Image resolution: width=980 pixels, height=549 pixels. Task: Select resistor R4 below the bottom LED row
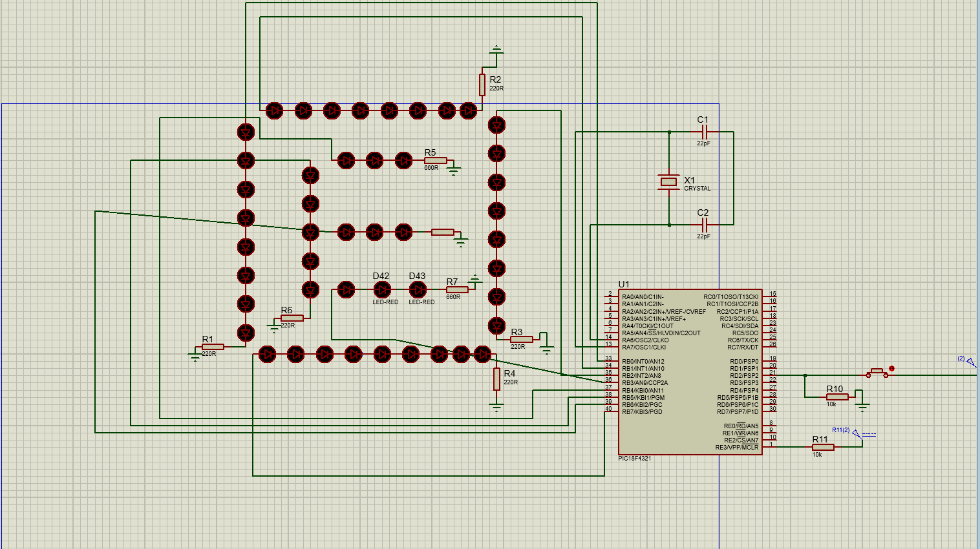[x=496, y=378]
